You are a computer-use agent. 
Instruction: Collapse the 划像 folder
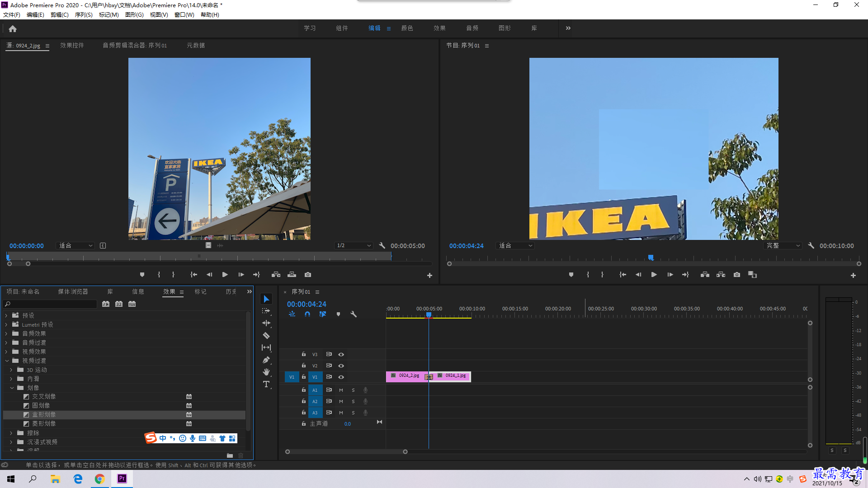click(x=12, y=388)
